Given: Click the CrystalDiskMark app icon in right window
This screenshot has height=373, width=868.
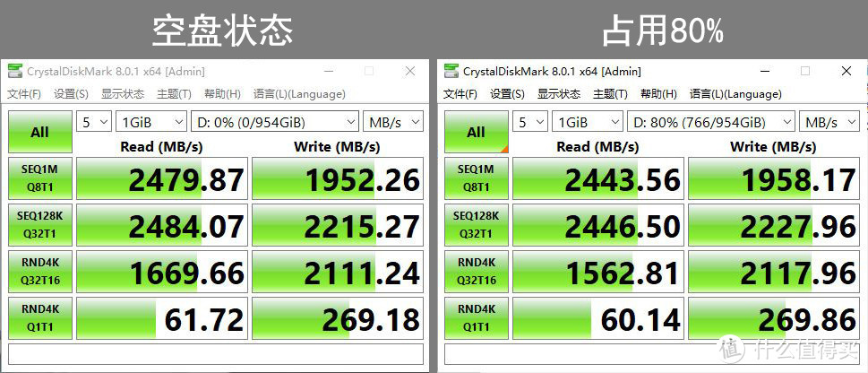Looking at the screenshot, I should point(451,72).
